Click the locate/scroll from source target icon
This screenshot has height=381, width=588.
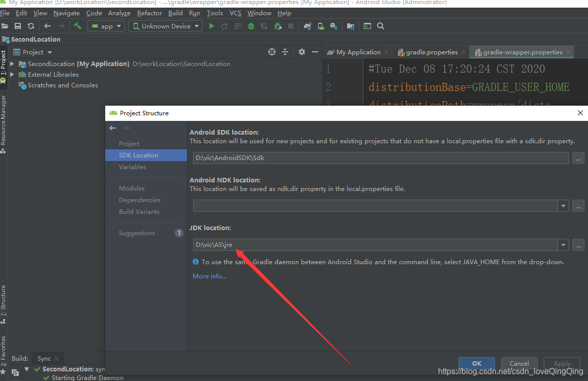coord(272,52)
